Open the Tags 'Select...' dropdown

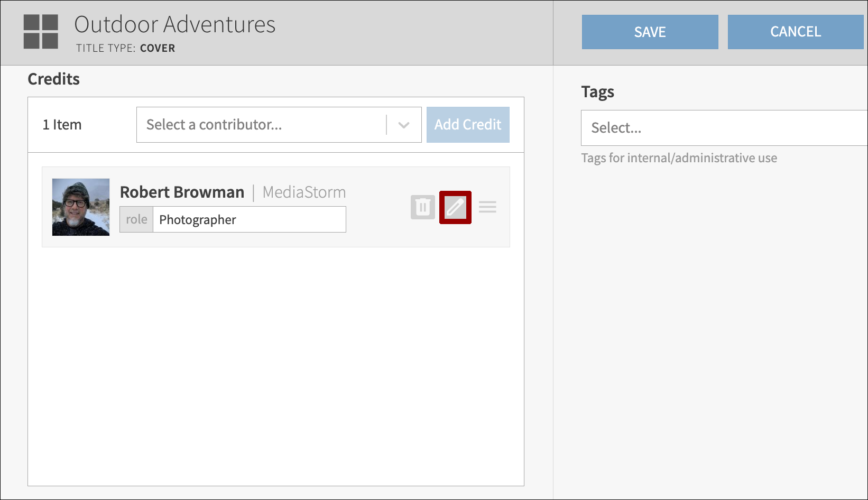tap(687, 128)
